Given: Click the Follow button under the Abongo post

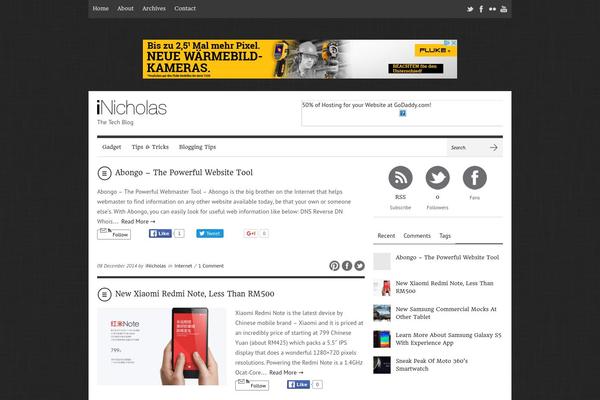Looking at the screenshot, I should coord(114,234).
